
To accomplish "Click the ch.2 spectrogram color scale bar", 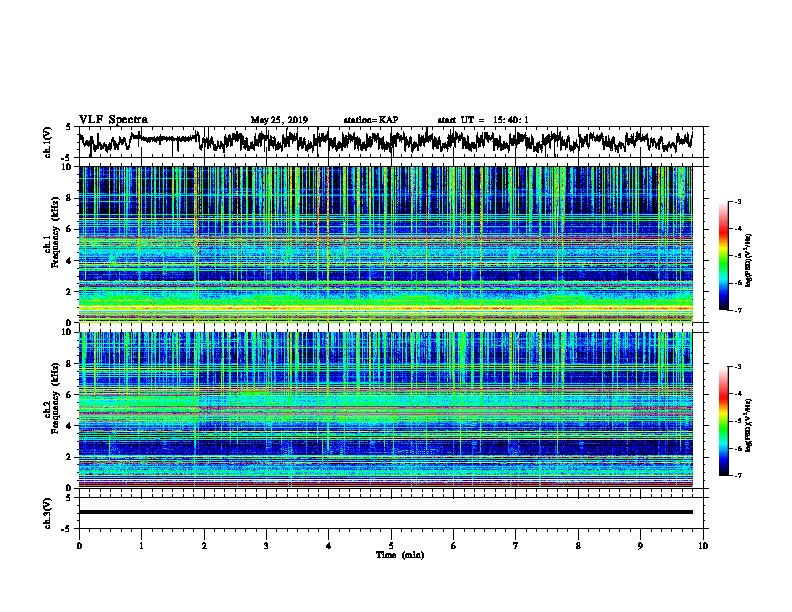I will pyautogui.click(x=724, y=421).
